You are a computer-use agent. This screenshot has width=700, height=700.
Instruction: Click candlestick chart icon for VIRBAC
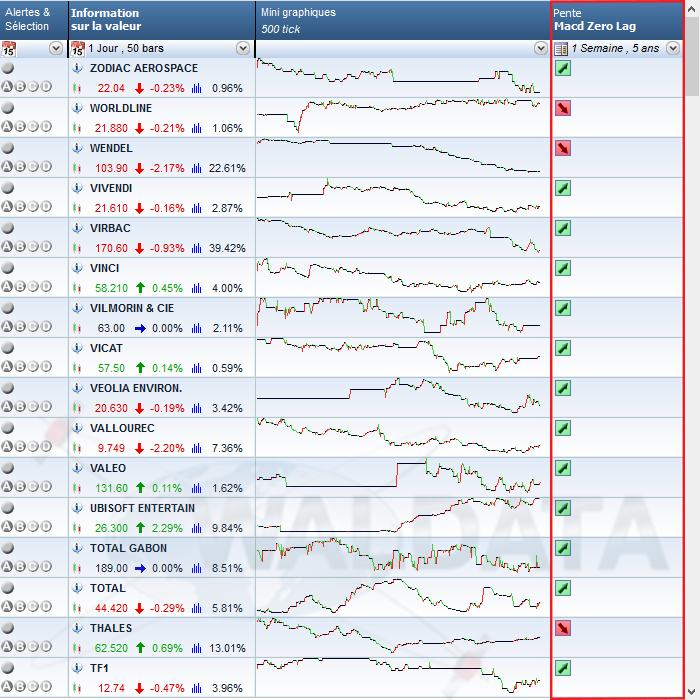pos(77,248)
